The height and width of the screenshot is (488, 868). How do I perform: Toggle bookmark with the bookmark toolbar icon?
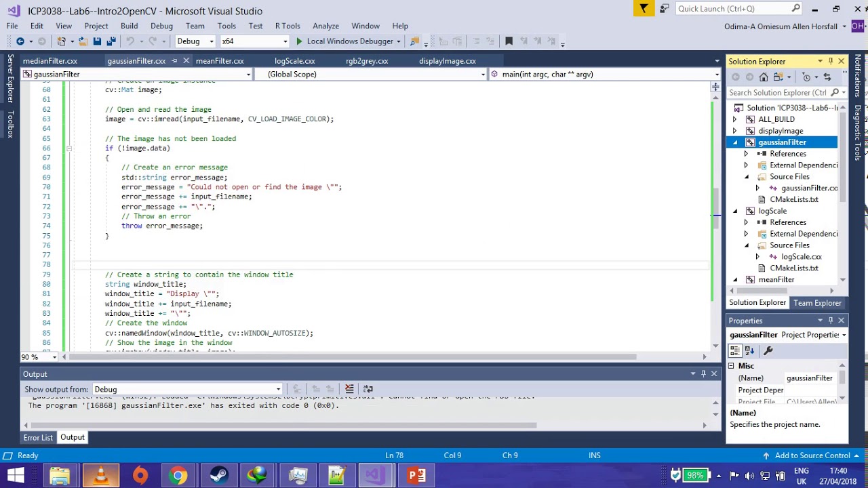pos(509,41)
